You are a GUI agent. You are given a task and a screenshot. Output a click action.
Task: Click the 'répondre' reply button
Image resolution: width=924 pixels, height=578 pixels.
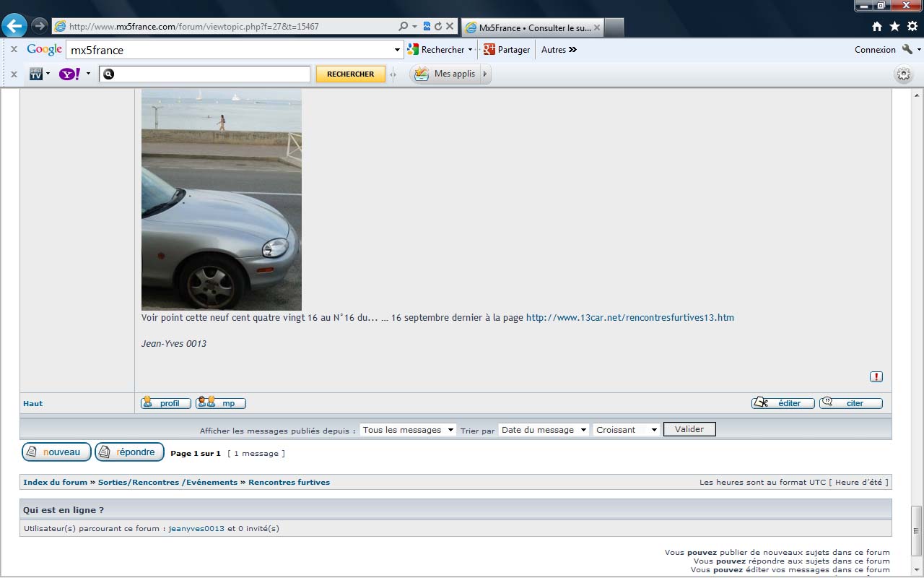[x=129, y=452]
